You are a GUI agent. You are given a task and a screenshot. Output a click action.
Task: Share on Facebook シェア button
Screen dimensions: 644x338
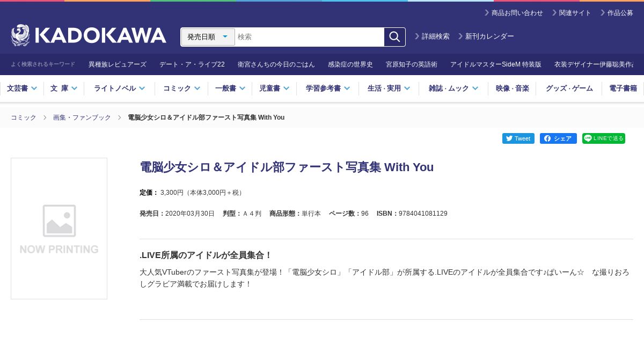coord(558,138)
